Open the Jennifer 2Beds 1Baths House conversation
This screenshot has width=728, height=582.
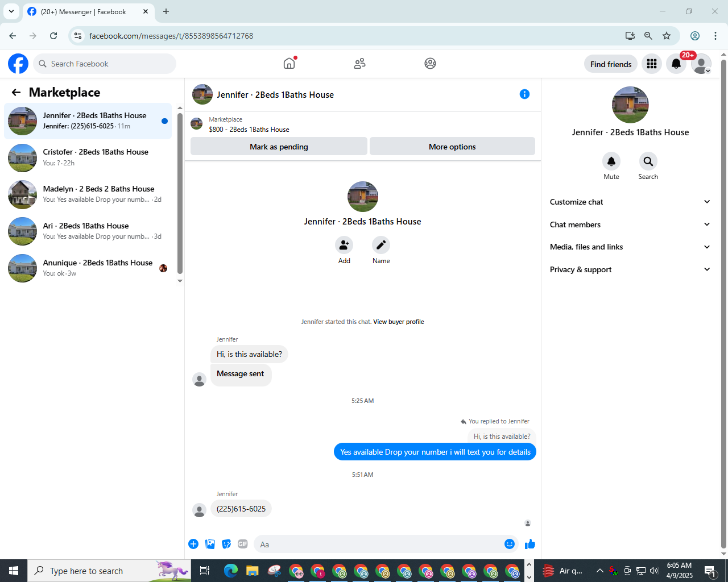point(88,120)
